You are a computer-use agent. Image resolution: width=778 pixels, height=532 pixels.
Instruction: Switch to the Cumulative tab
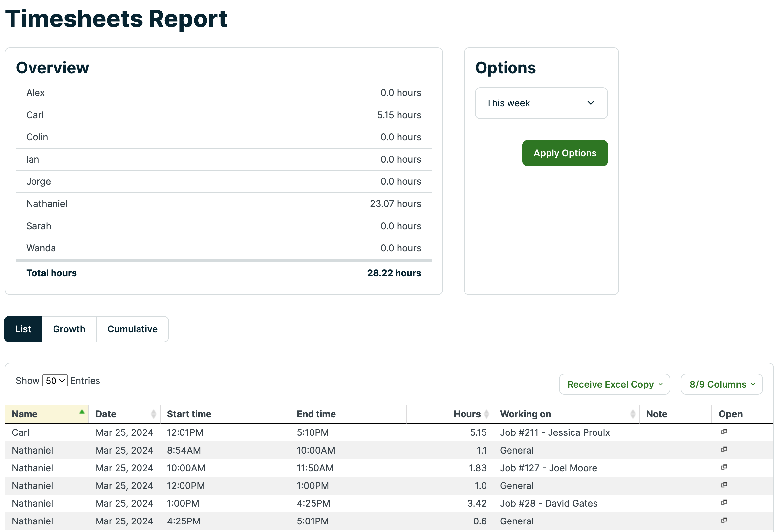132,329
